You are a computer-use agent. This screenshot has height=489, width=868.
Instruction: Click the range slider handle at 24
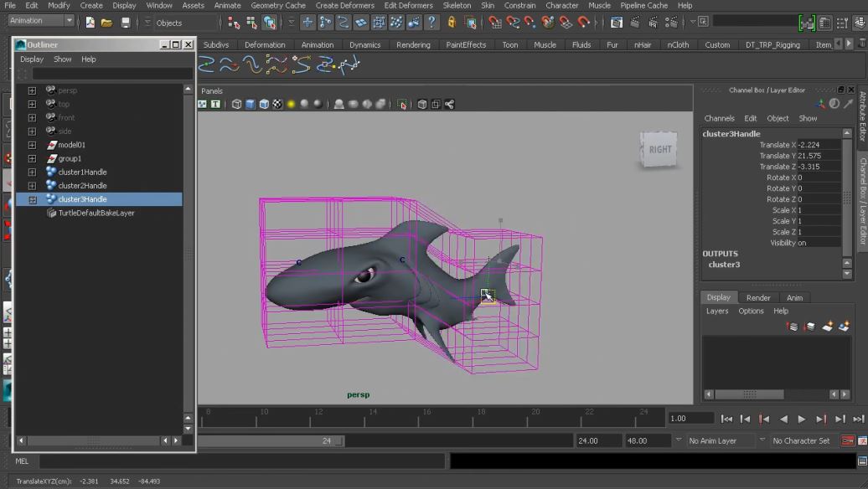(x=340, y=441)
